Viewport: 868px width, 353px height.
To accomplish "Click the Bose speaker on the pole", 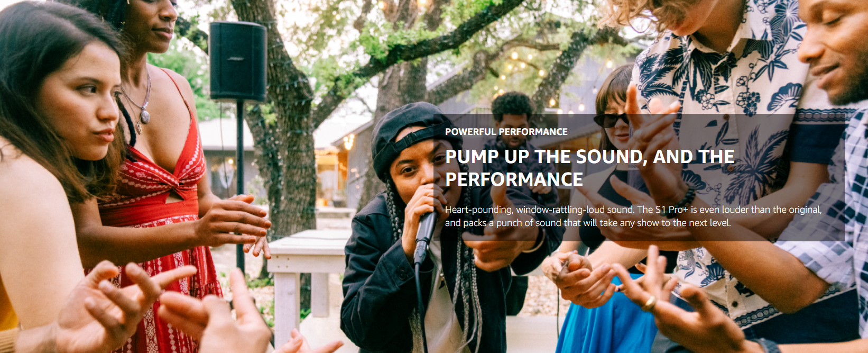I will click(238, 61).
